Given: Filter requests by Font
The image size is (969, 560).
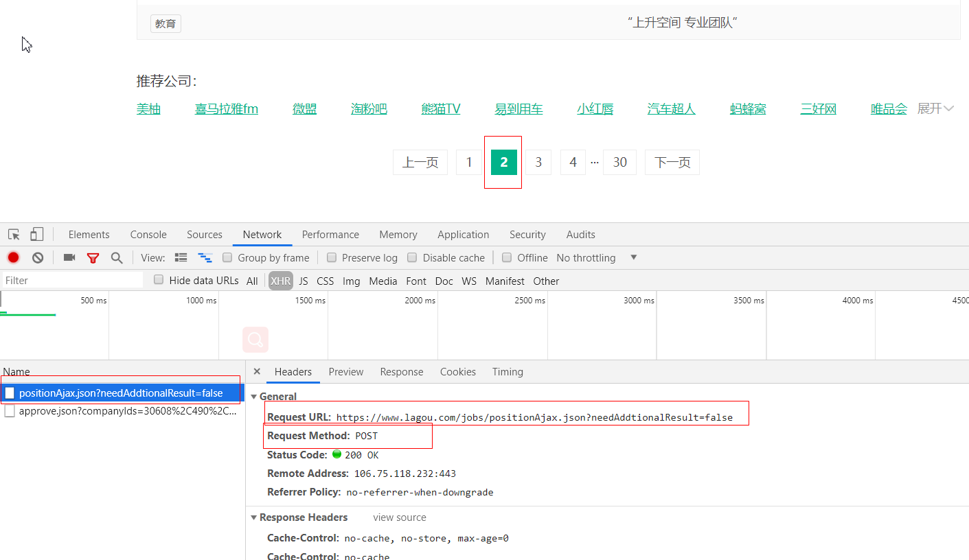Looking at the screenshot, I should click(x=416, y=281).
